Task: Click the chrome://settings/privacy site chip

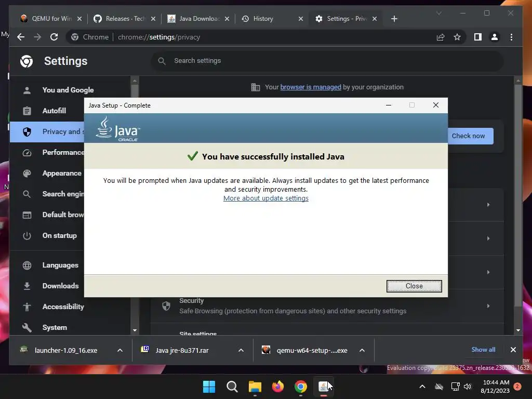Action: click(x=90, y=37)
